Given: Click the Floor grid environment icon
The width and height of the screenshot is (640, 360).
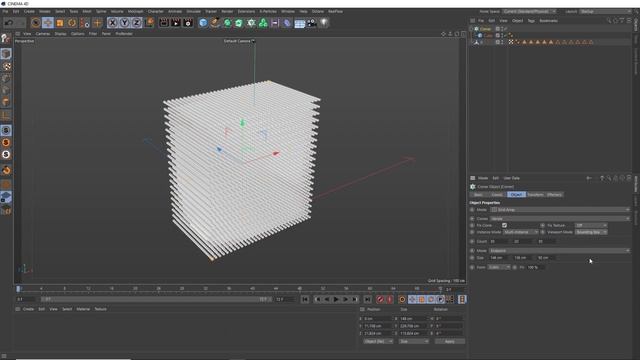Looking at the screenshot, I should pos(300,23).
